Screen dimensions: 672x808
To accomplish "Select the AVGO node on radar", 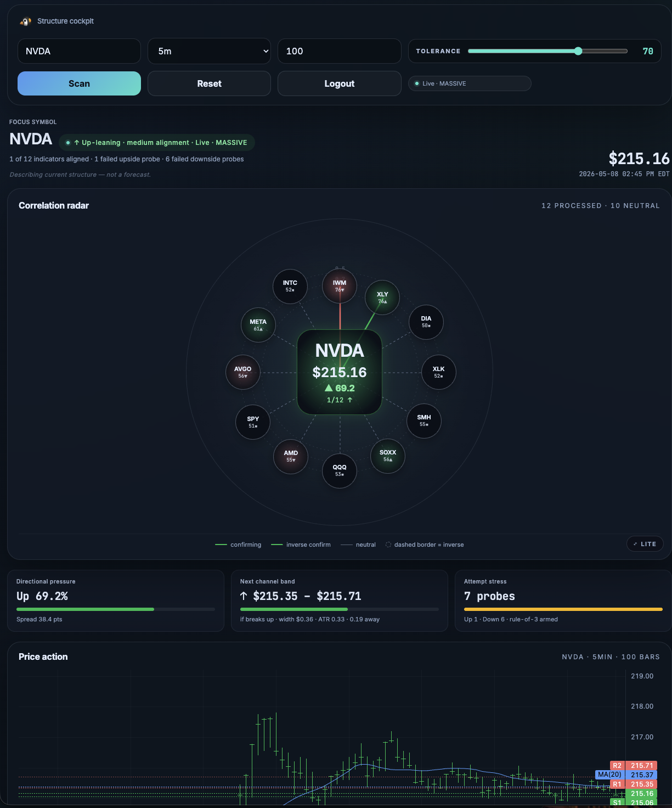I will tap(243, 372).
